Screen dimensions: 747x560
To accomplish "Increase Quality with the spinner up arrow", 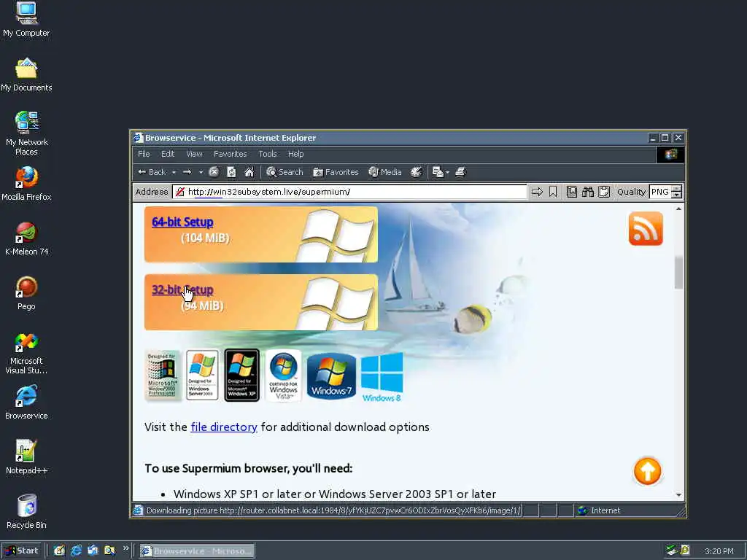I will tap(676, 189).
